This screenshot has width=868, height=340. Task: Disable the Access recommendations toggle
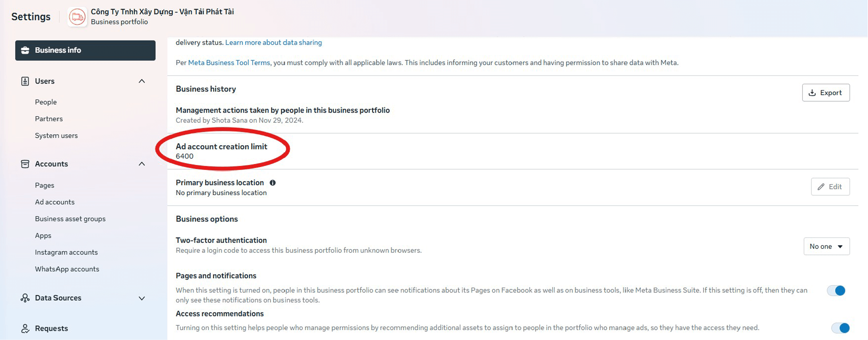pyautogui.click(x=840, y=328)
